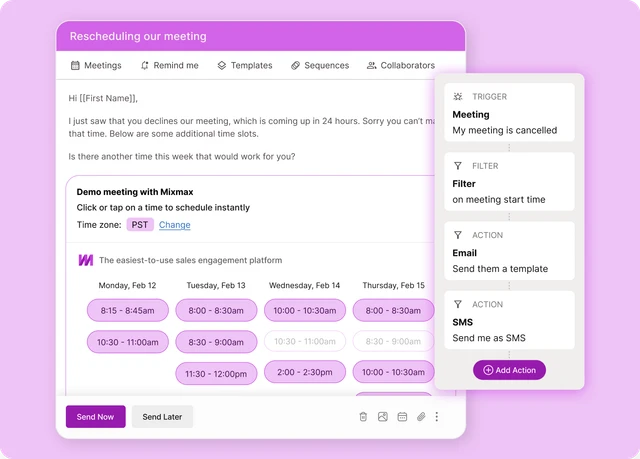
Task: Click the Demo meeting with Mixmax title
Action: click(x=135, y=192)
